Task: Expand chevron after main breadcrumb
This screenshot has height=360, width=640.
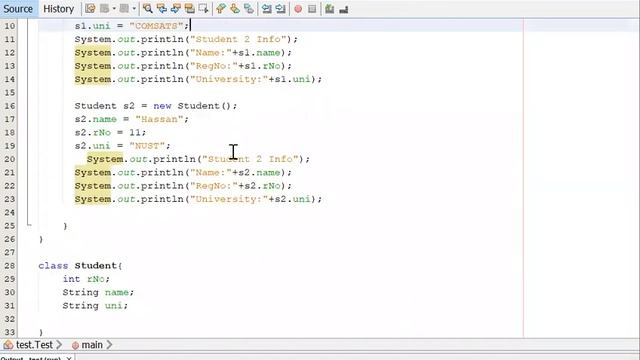Action: coord(109,345)
